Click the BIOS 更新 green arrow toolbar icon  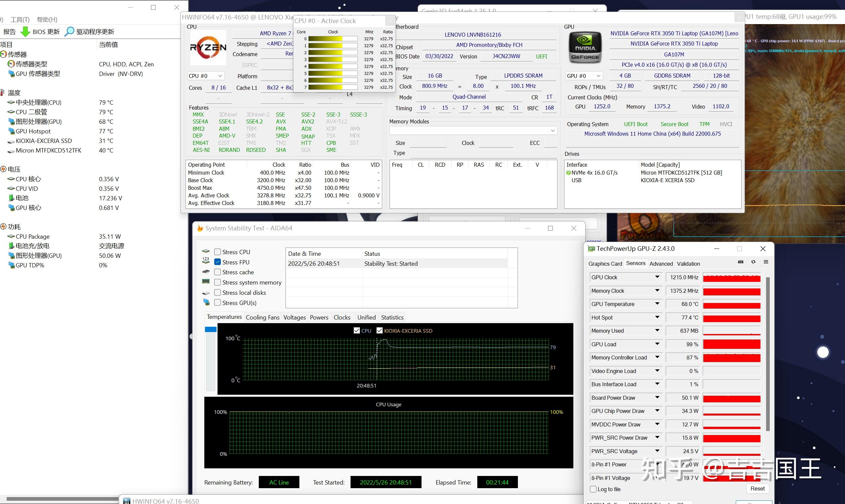click(x=25, y=32)
